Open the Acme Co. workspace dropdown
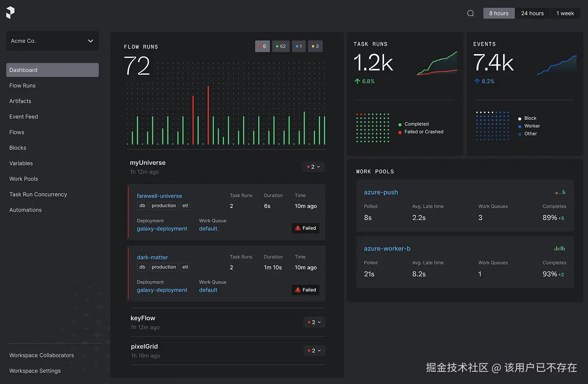The width and height of the screenshot is (588, 384). 52,41
